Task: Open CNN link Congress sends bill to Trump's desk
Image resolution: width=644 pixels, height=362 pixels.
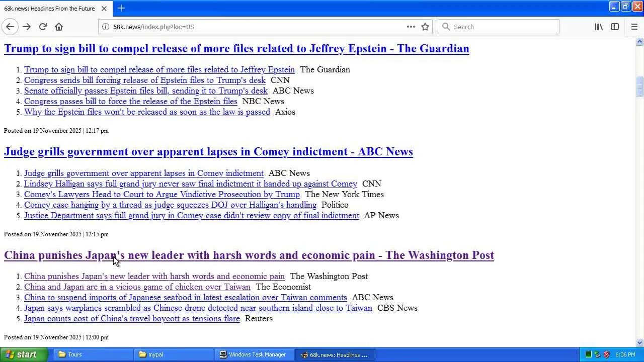Action: pyautogui.click(x=145, y=80)
